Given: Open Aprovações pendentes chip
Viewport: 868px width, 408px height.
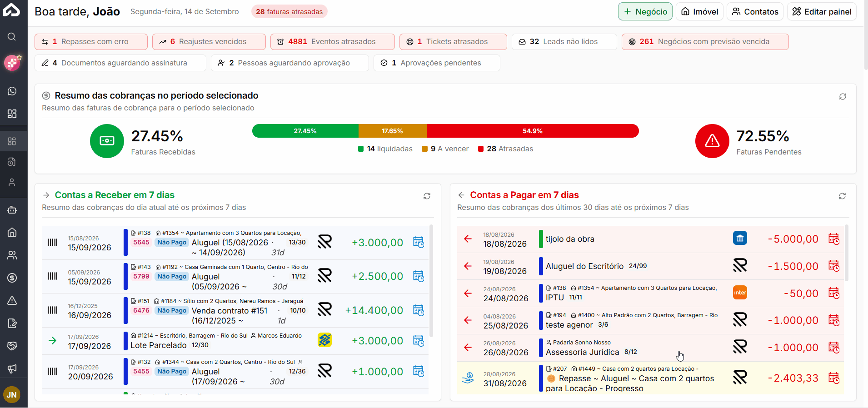Looking at the screenshot, I should click(437, 63).
